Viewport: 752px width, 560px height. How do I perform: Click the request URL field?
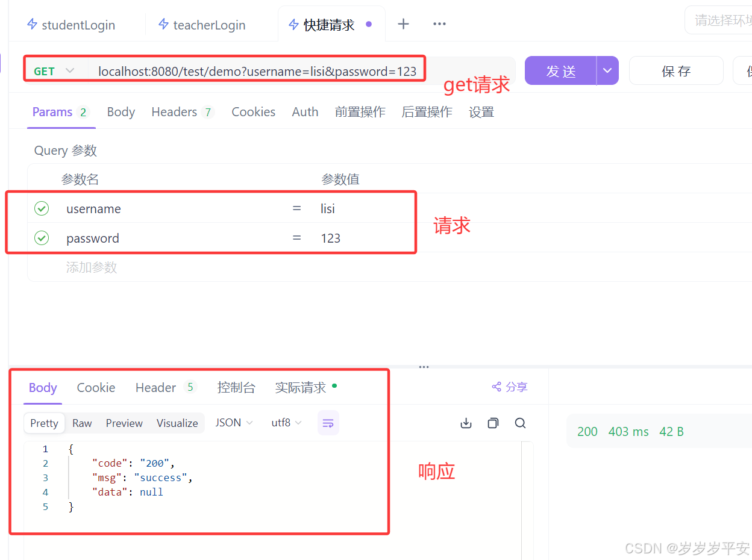[x=257, y=72]
